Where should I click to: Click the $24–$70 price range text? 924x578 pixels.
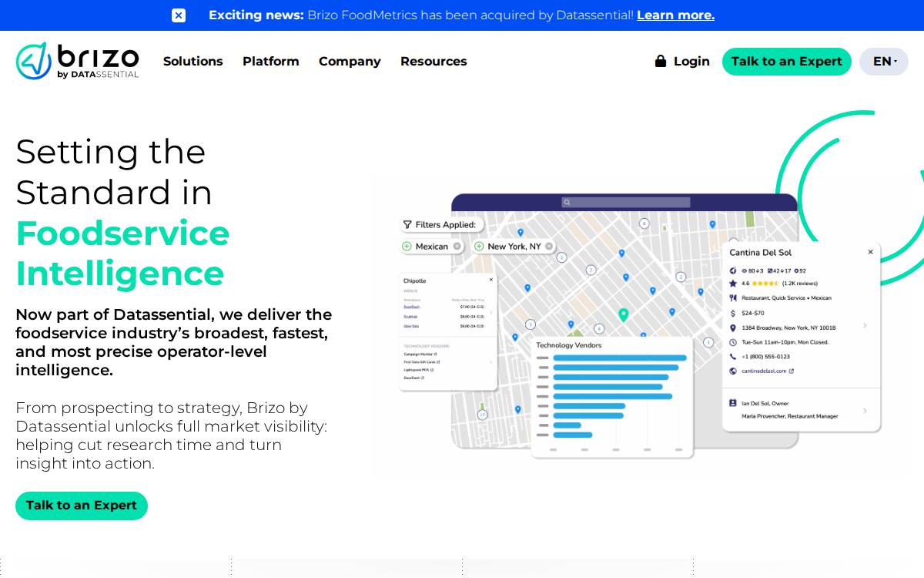pos(753,314)
